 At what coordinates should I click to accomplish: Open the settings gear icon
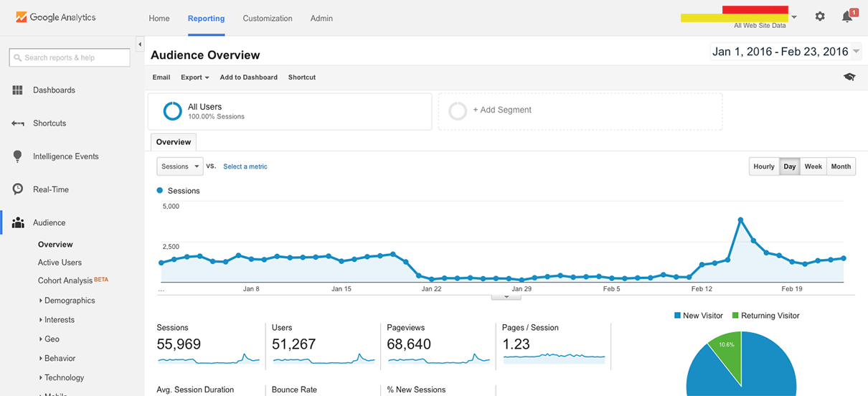click(820, 16)
